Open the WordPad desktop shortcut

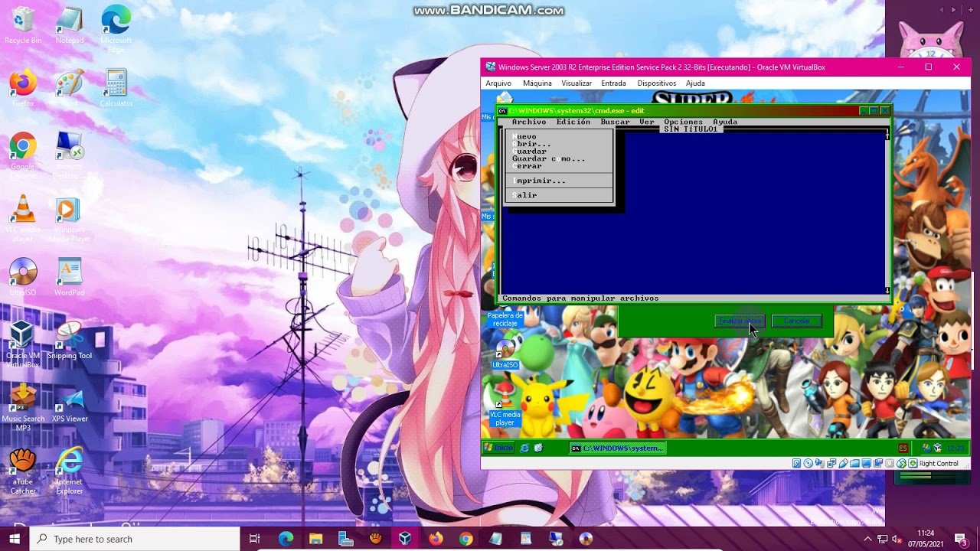[70, 277]
